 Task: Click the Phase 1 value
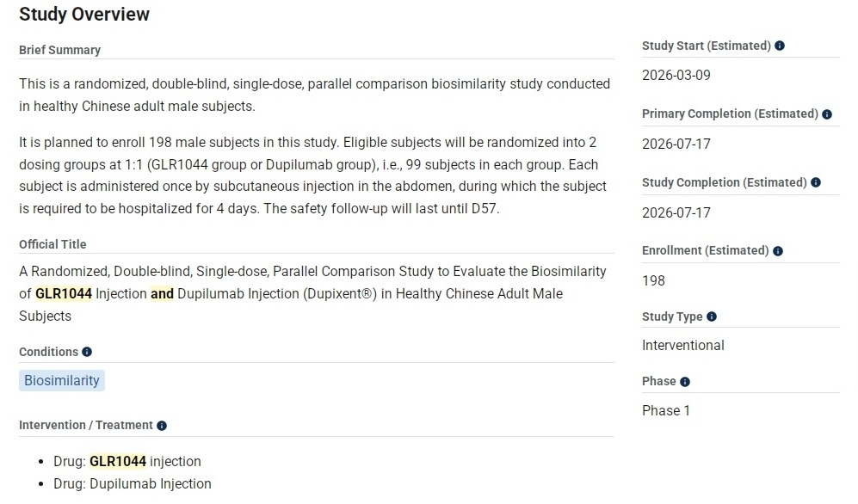pyautogui.click(x=666, y=411)
